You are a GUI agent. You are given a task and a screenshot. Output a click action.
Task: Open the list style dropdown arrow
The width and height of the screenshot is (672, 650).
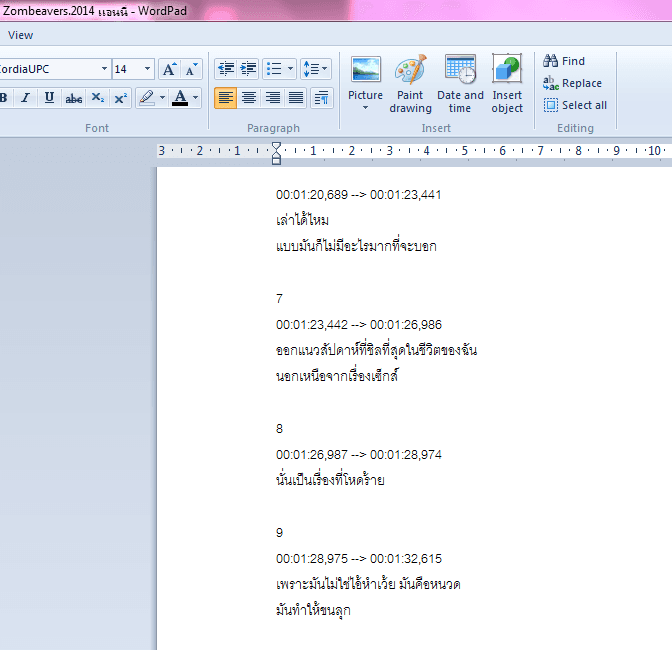point(291,69)
